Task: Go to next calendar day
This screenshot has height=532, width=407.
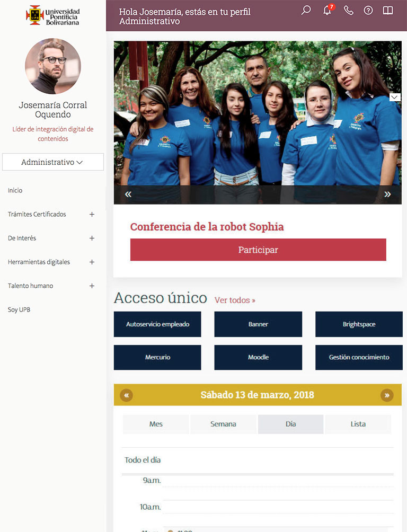Action: pyautogui.click(x=387, y=395)
